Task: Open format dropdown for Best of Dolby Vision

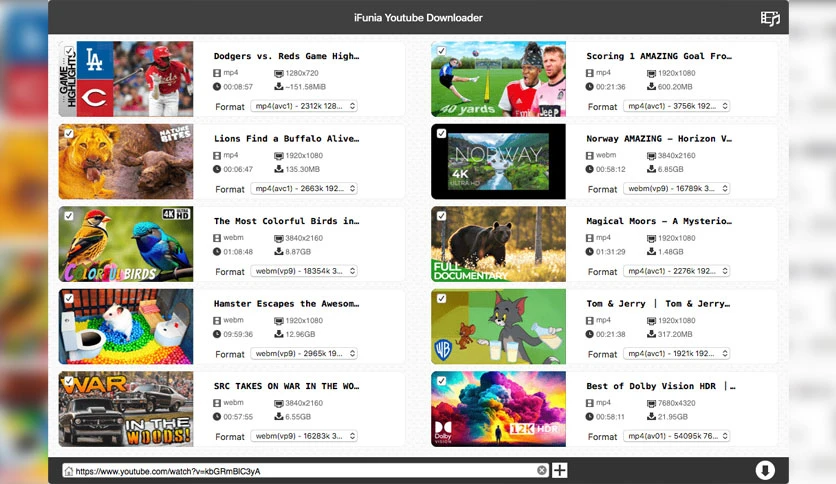Action: [x=677, y=436]
